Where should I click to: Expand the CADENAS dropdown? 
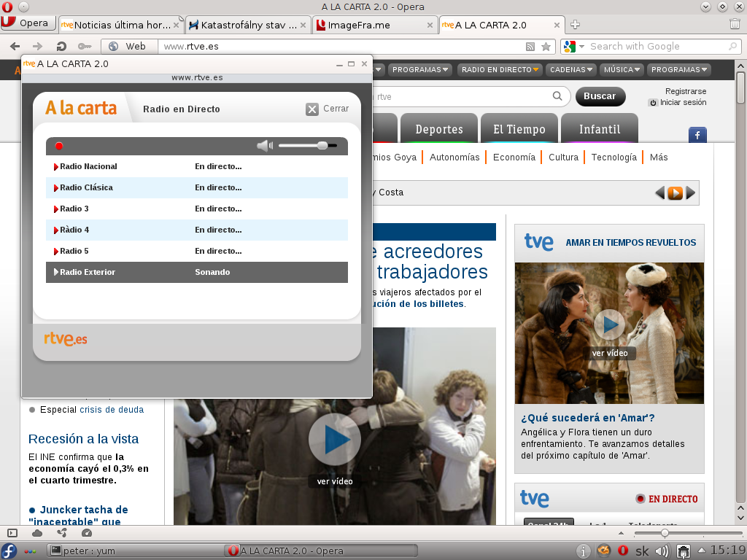pos(571,69)
